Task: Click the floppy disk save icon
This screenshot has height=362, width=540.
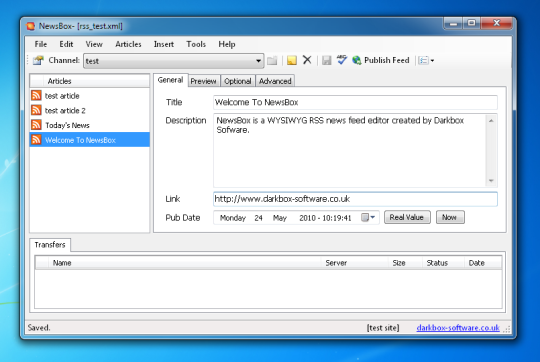Action: [326, 60]
